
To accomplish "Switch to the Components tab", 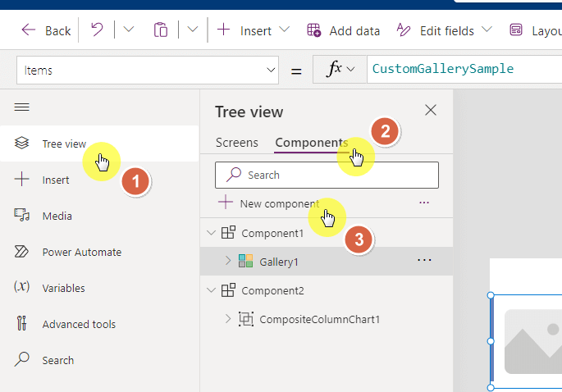I will tap(312, 143).
